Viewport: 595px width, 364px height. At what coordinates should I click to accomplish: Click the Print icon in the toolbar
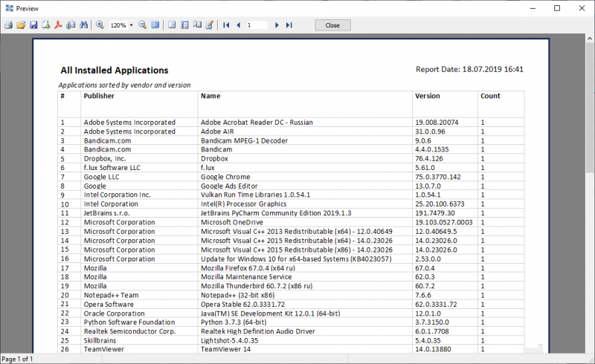(x=8, y=25)
